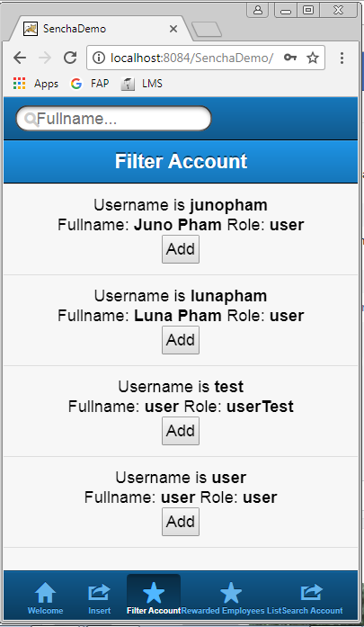Open the Welcome home tab icon
The width and height of the screenshot is (364, 627).
(x=45, y=593)
